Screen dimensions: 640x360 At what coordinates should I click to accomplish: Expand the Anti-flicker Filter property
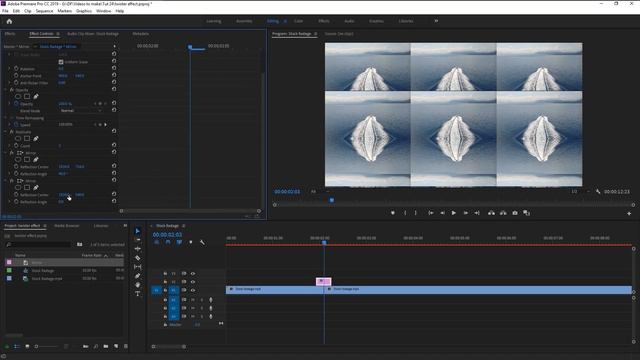pos(9,82)
